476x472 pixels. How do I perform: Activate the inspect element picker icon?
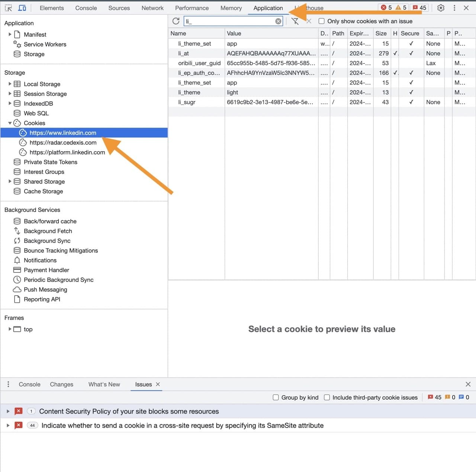8,8
